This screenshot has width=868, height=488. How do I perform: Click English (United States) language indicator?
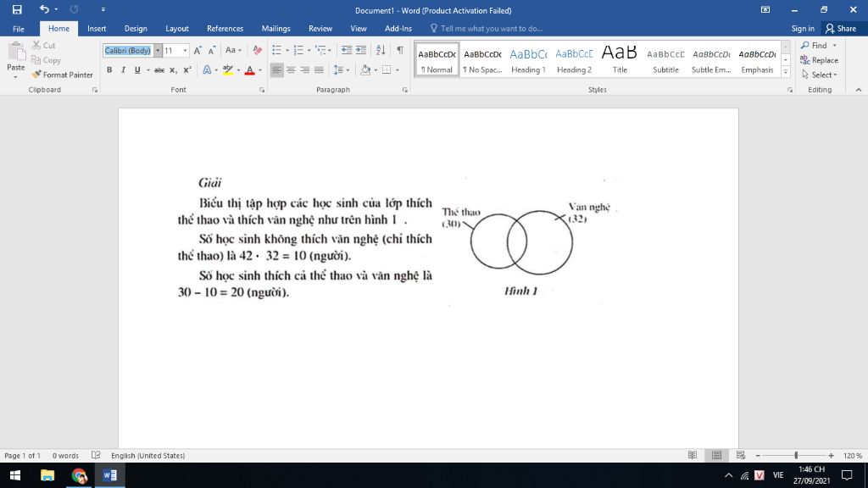tap(147, 455)
